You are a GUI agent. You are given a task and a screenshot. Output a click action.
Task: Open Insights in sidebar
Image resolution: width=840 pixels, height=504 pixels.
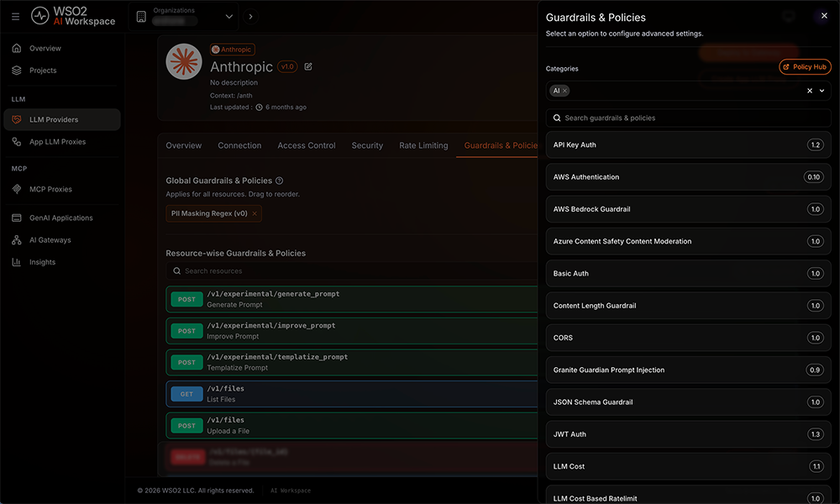(x=61, y=262)
